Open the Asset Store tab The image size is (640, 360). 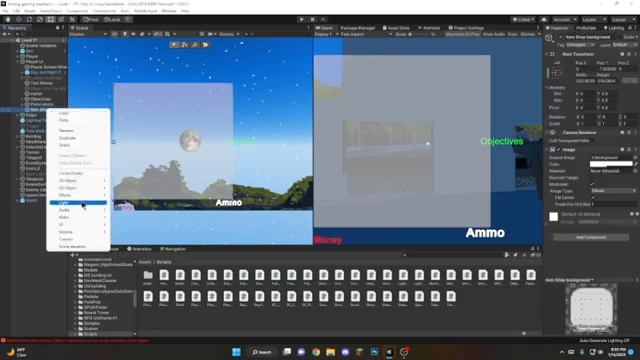coord(396,28)
